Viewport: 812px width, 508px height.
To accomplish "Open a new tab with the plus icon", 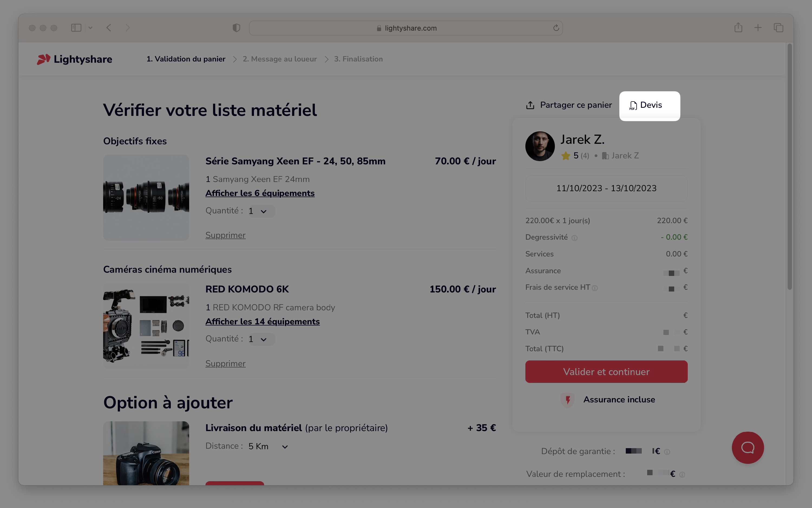I will (758, 28).
